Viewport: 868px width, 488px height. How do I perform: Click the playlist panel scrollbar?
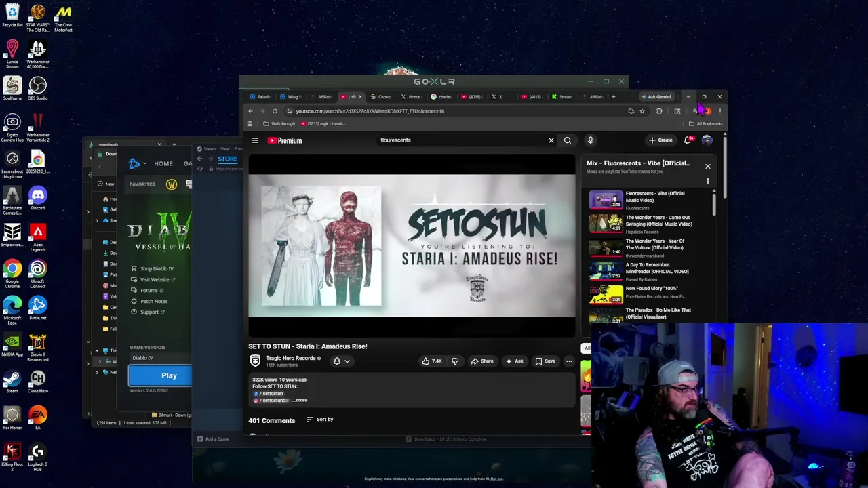coord(713,203)
